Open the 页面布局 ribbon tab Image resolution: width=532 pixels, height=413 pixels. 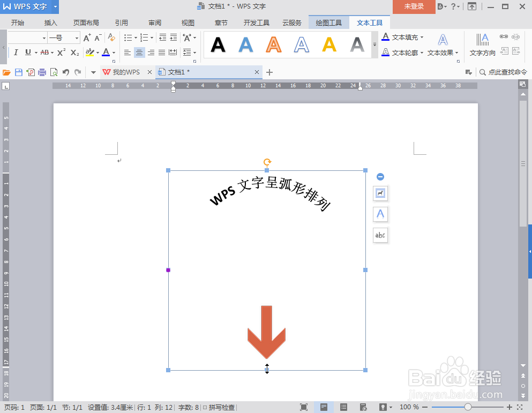pyautogui.click(x=86, y=22)
